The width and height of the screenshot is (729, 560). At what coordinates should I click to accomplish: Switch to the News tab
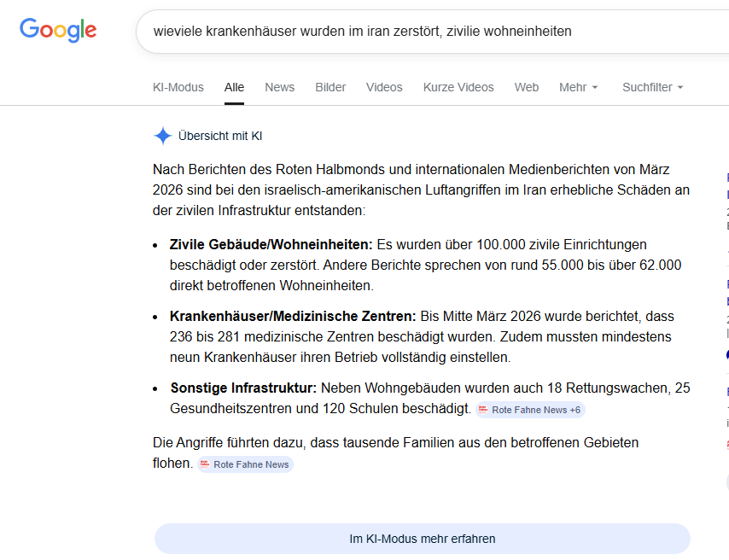[279, 87]
